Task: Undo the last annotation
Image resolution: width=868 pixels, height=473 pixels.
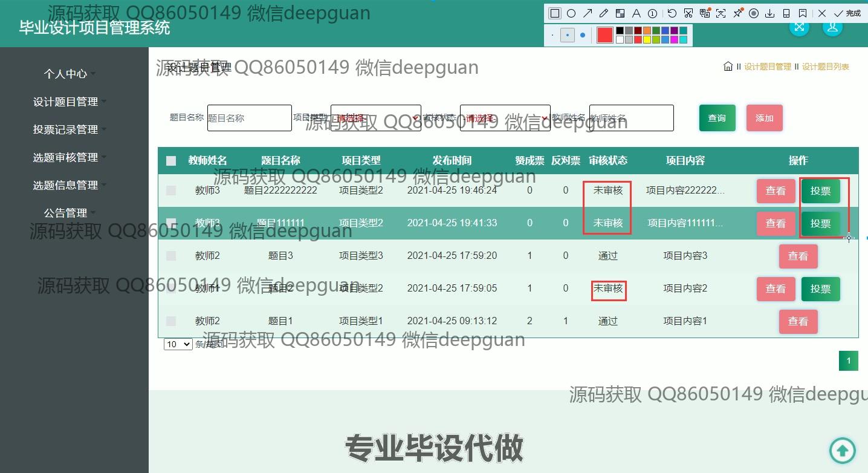Action: click(x=672, y=13)
